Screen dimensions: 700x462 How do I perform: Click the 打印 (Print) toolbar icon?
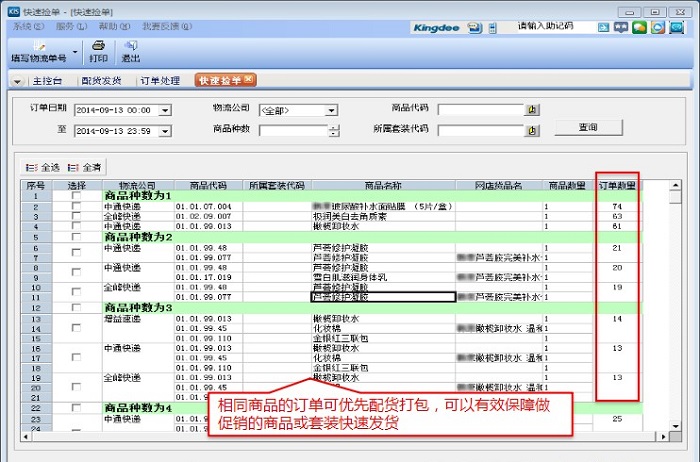click(98, 51)
